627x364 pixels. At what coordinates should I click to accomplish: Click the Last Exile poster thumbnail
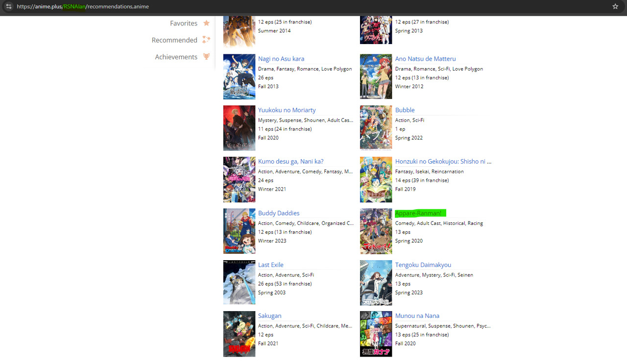click(x=239, y=283)
